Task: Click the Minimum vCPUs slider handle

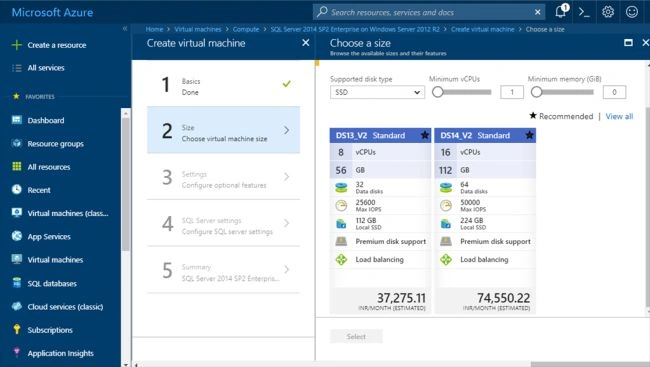Action: (438, 92)
